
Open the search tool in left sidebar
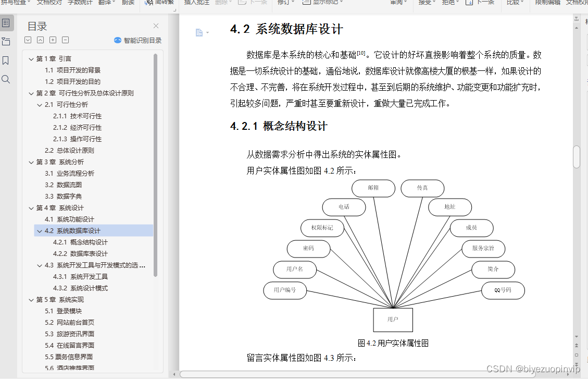point(6,79)
